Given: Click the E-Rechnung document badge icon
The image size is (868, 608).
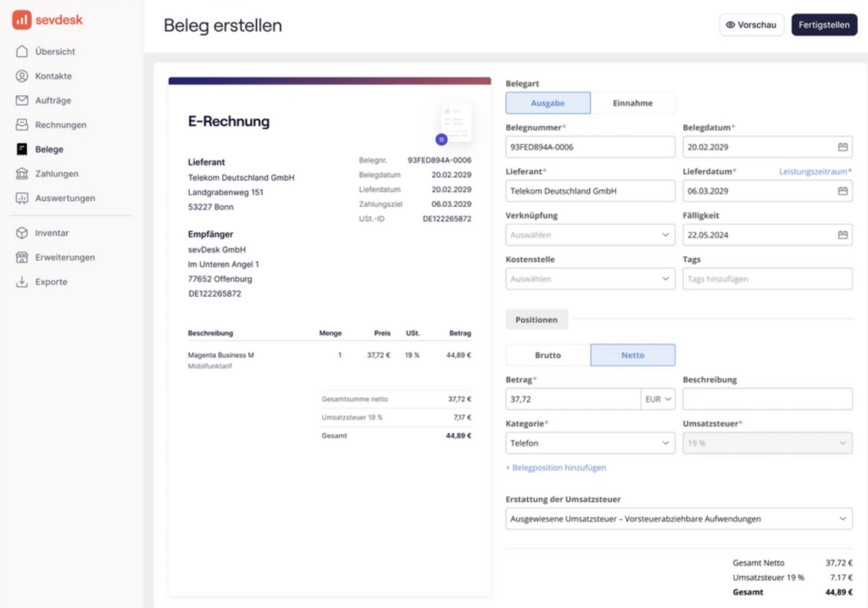Looking at the screenshot, I should point(455,124).
